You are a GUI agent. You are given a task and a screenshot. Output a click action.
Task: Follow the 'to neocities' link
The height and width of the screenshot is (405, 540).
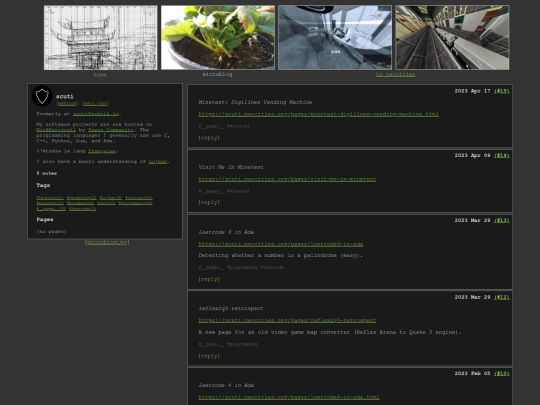point(395,74)
